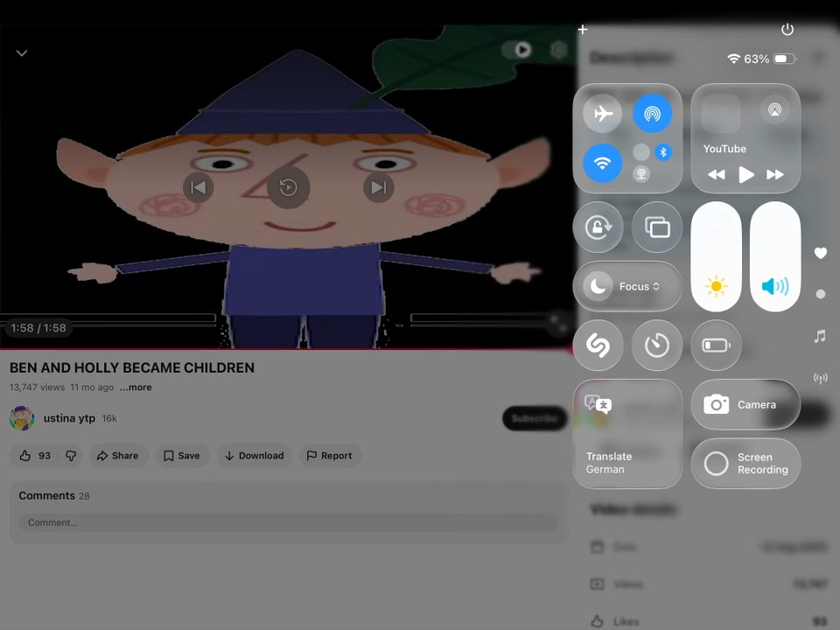Open ustina ytp channel avatar
Viewport: 840px width, 630px height.
pos(21,418)
